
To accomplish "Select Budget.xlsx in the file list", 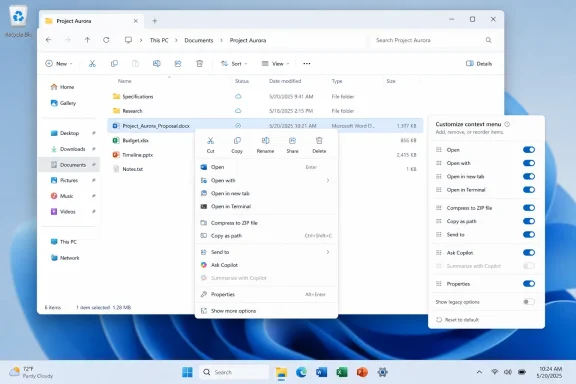I will tap(136, 140).
